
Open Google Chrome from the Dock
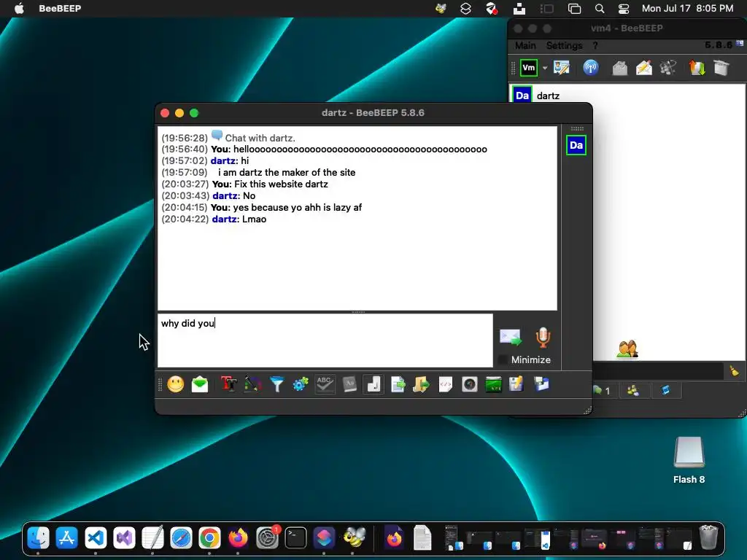tap(209, 538)
